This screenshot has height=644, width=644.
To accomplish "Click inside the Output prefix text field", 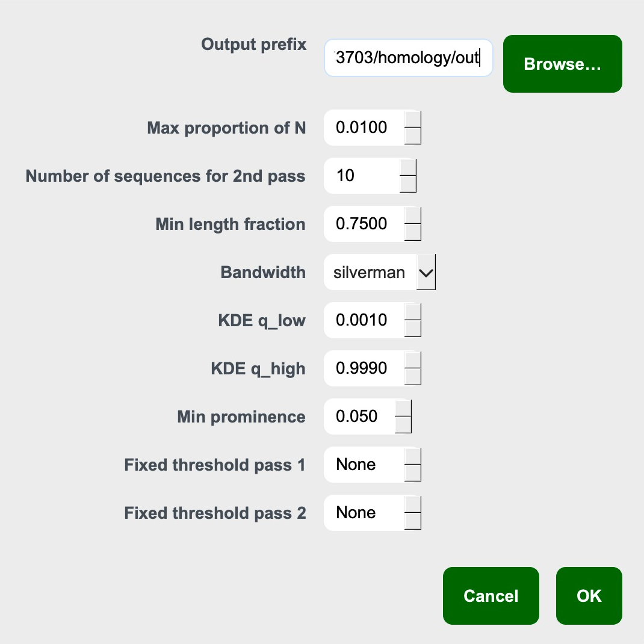I will [408, 57].
